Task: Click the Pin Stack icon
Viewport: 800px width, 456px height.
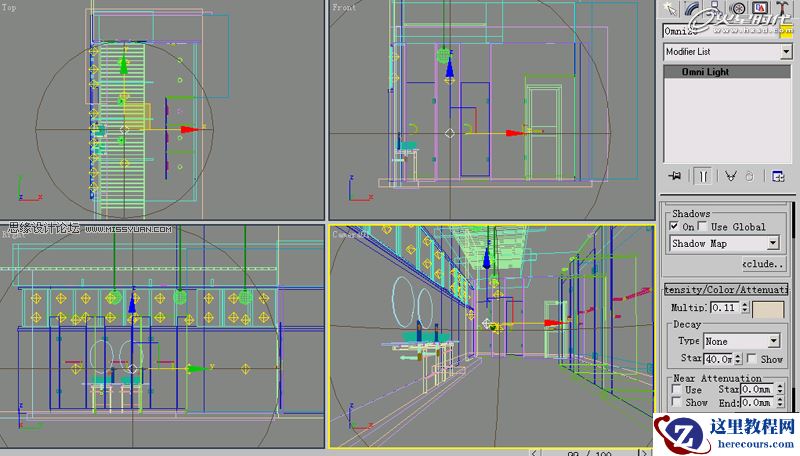Action: click(674, 176)
